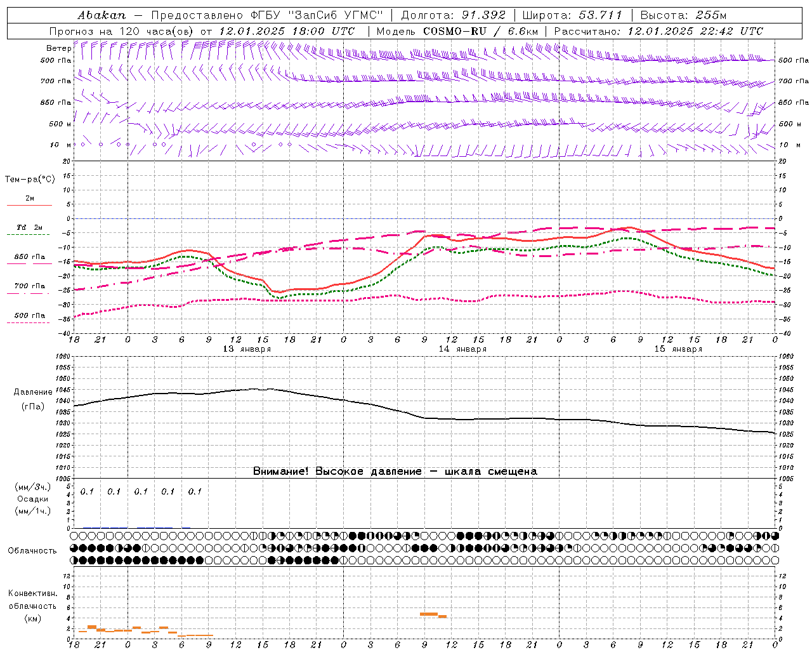
Task: Click the "14 января" date label
Action: 462,349
